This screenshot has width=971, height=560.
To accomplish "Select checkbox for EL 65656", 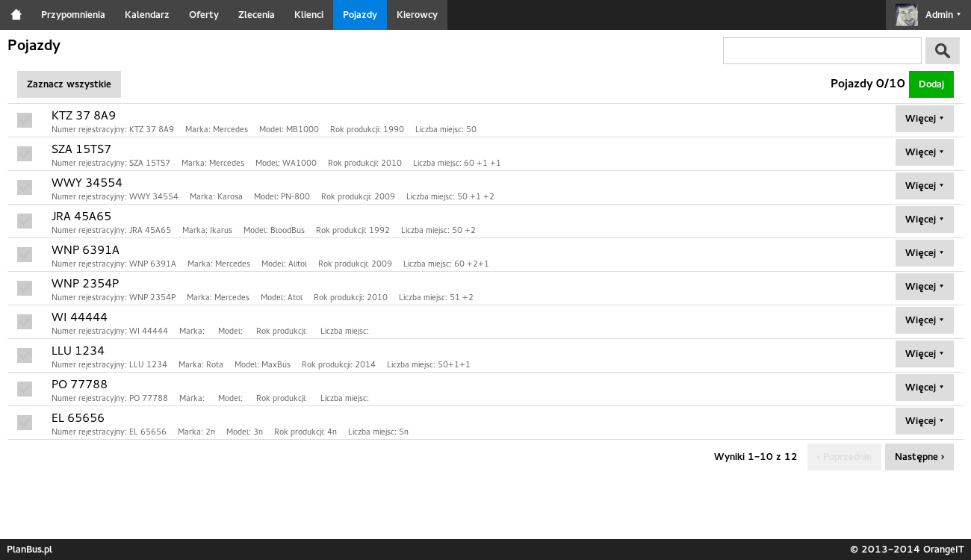I will pos(25,423).
